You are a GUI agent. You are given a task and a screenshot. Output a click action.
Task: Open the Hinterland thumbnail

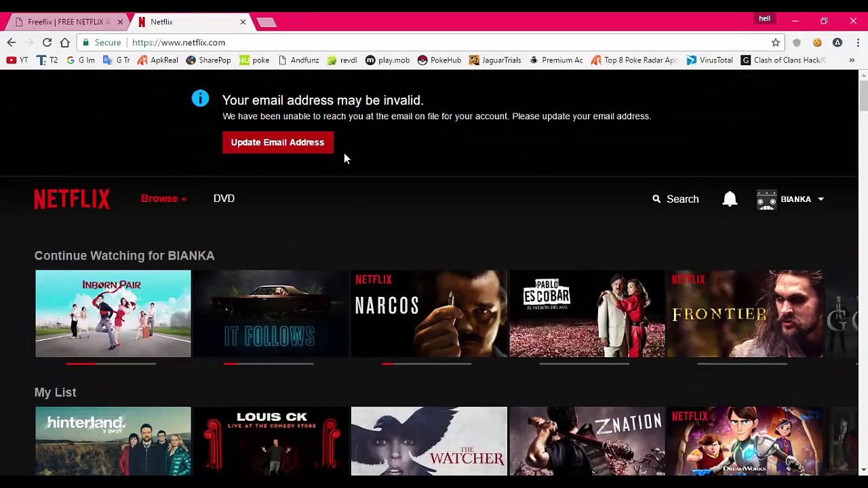pyautogui.click(x=113, y=441)
